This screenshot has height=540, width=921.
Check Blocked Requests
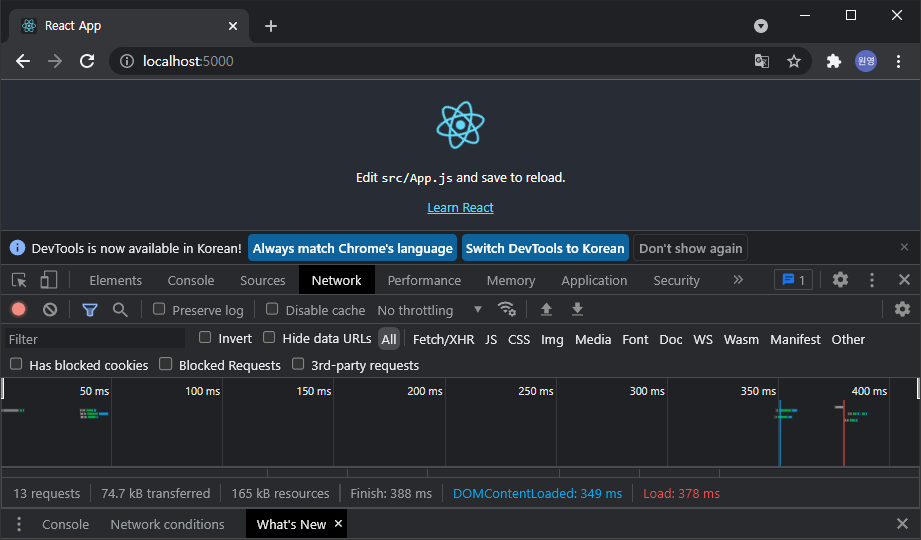pyautogui.click(x=166, y=364)
